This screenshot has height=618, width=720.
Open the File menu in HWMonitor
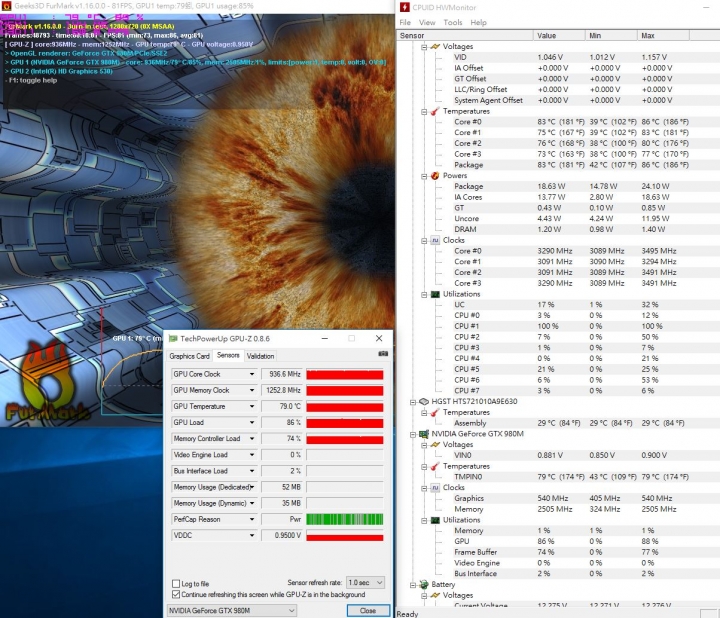click(405, 22)
